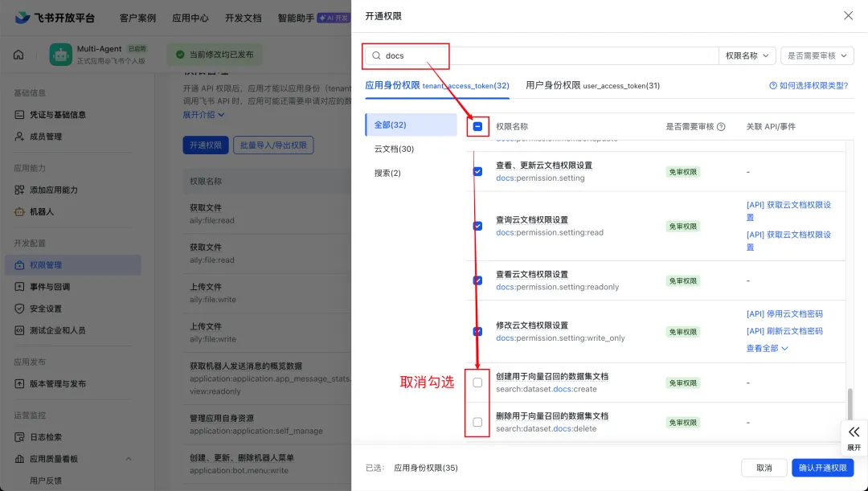Screen dimensions: 868x491
Task: Click the home icon in breadcrumb bar
Action: point(18,55)
